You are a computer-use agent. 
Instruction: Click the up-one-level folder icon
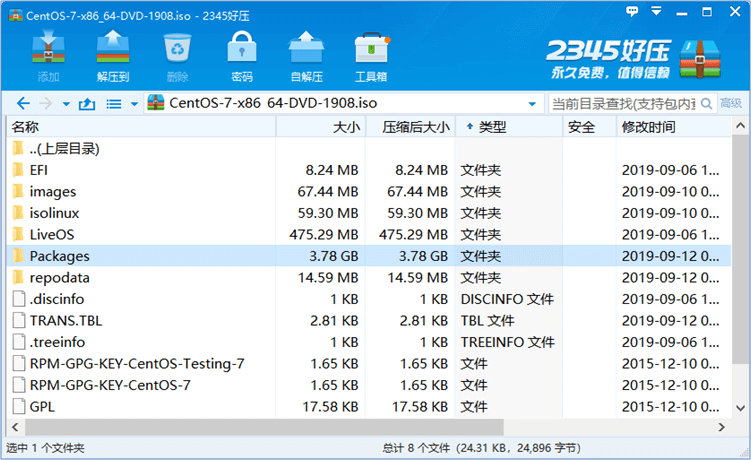pos(87,103)
